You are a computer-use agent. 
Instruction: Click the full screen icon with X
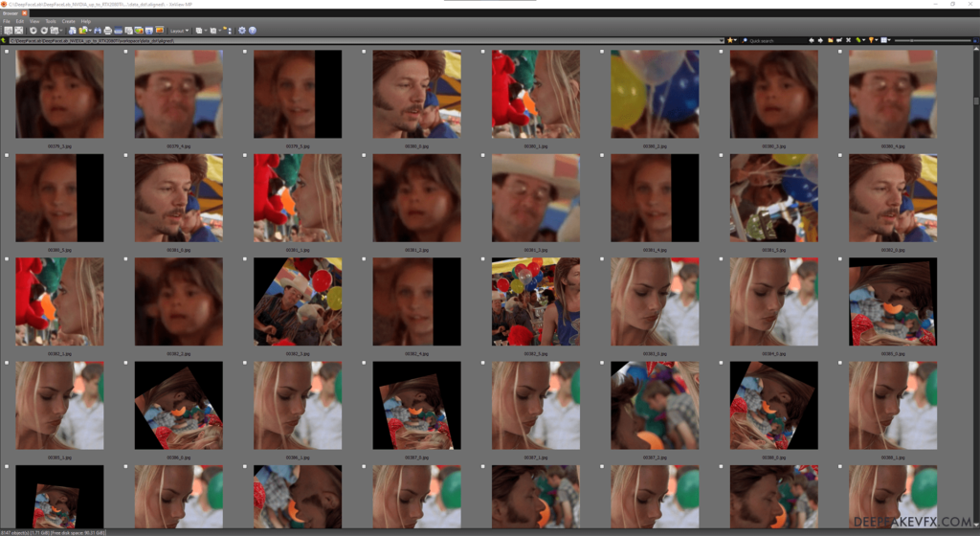[x=19, y=31]
